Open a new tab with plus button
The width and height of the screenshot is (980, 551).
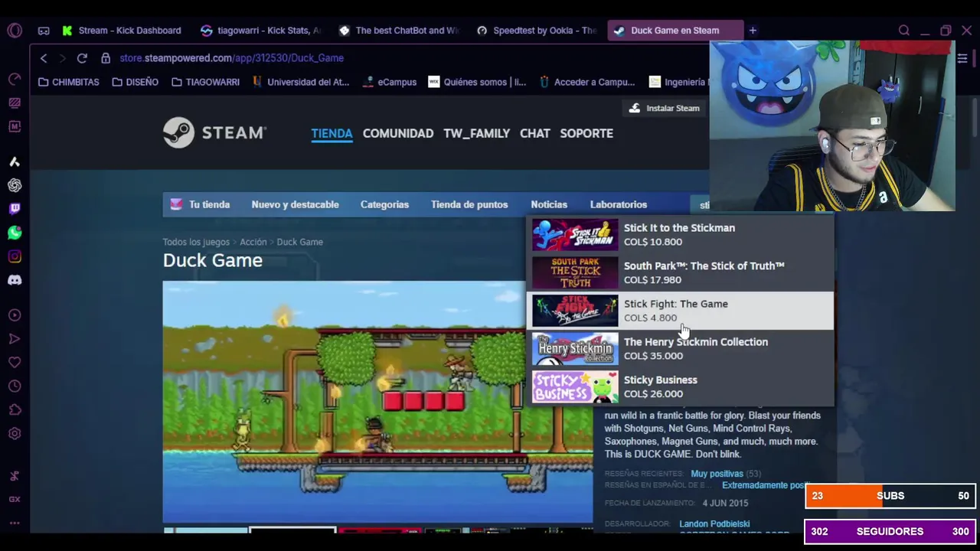[x=753, y=31]
